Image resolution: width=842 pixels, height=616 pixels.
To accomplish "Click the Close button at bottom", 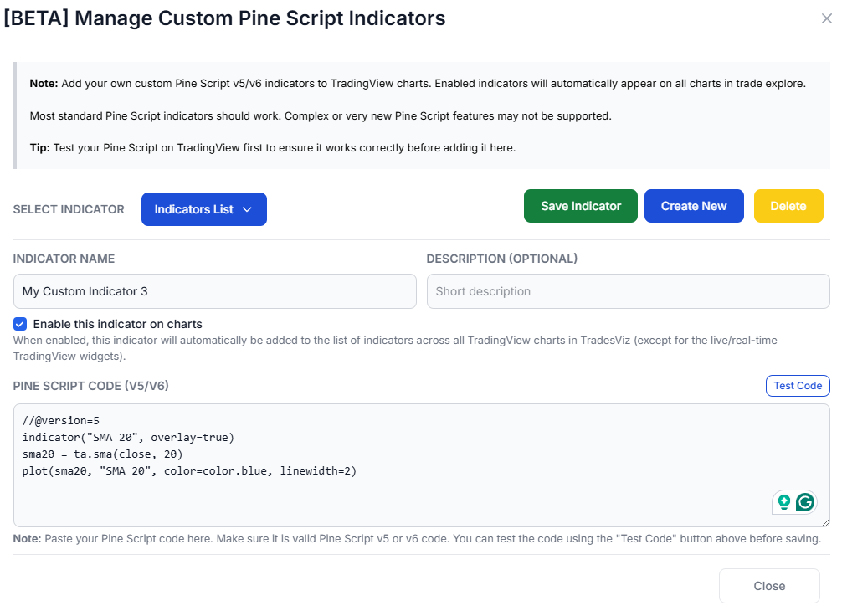I will click(768, 586).
